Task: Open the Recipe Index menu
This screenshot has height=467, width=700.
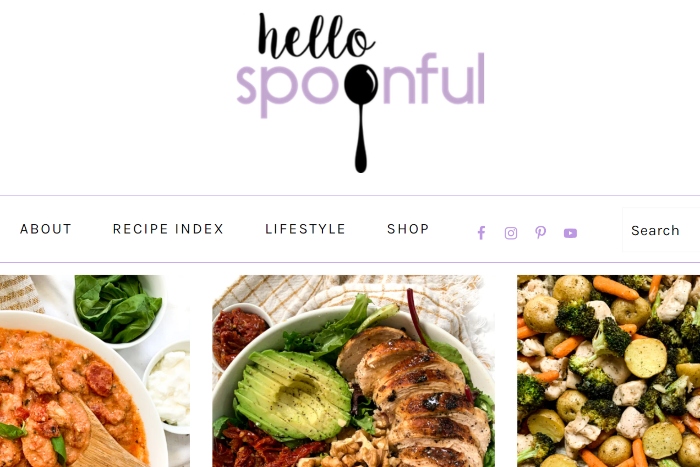Action: tap(168, 229)
